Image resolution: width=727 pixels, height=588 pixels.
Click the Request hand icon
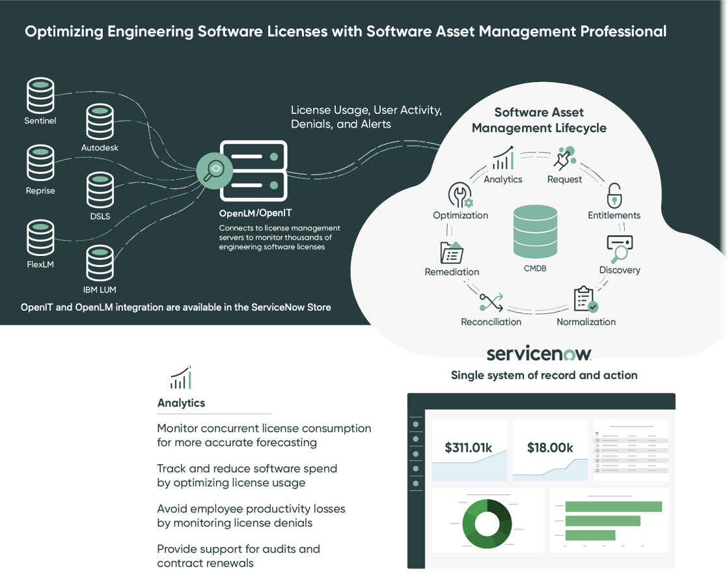(x=564, y=158)
